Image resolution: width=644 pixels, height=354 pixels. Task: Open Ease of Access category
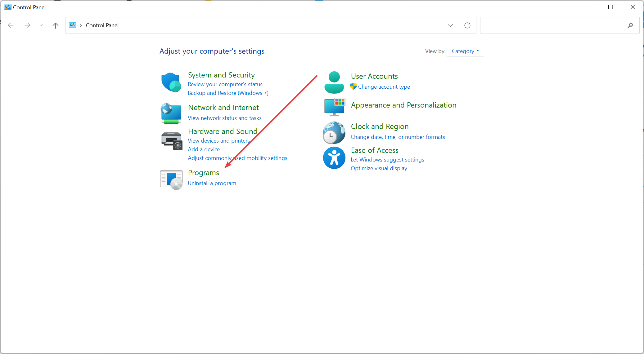click(x=375, y=150)
